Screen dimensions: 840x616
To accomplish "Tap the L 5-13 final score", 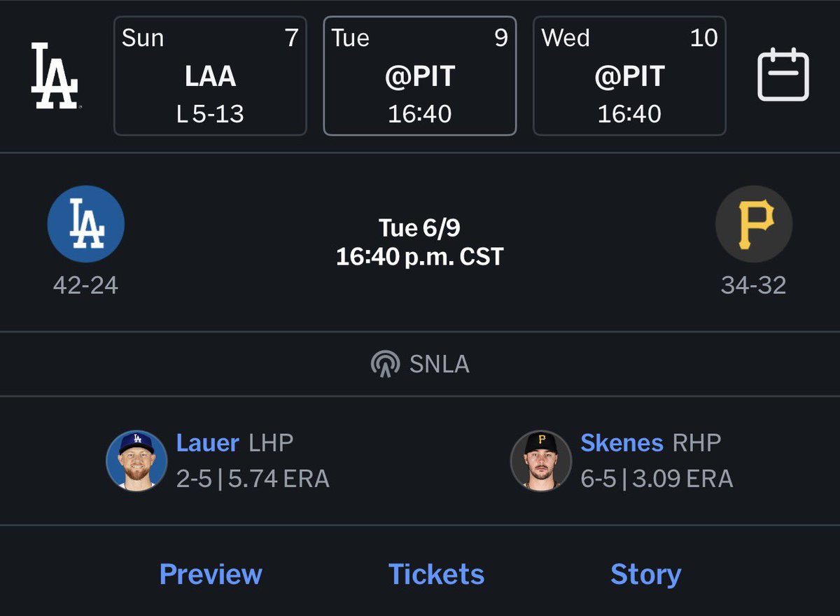I will click(x=210, y=113).
